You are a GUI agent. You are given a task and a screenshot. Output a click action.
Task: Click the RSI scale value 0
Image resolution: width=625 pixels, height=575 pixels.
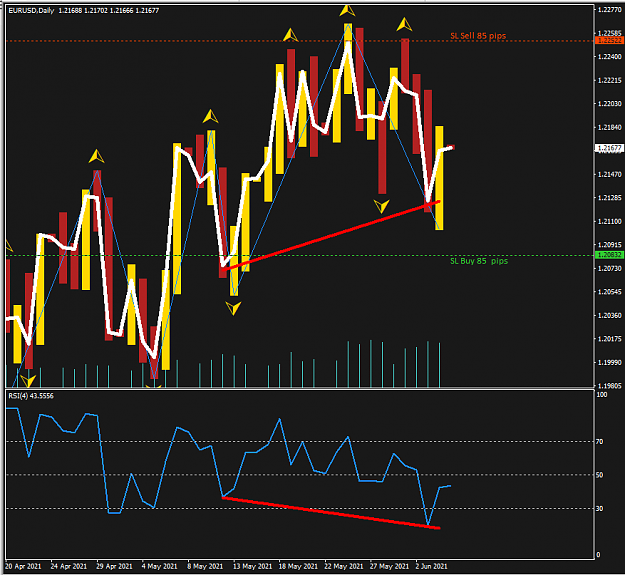click(597, 555)
